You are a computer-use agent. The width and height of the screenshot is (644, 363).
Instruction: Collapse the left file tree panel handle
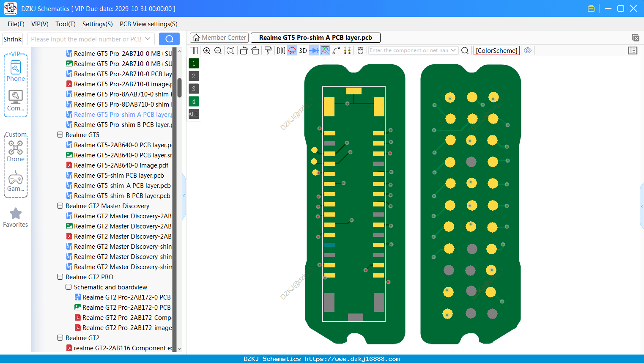pyautogui.click(x=184, y=195)
